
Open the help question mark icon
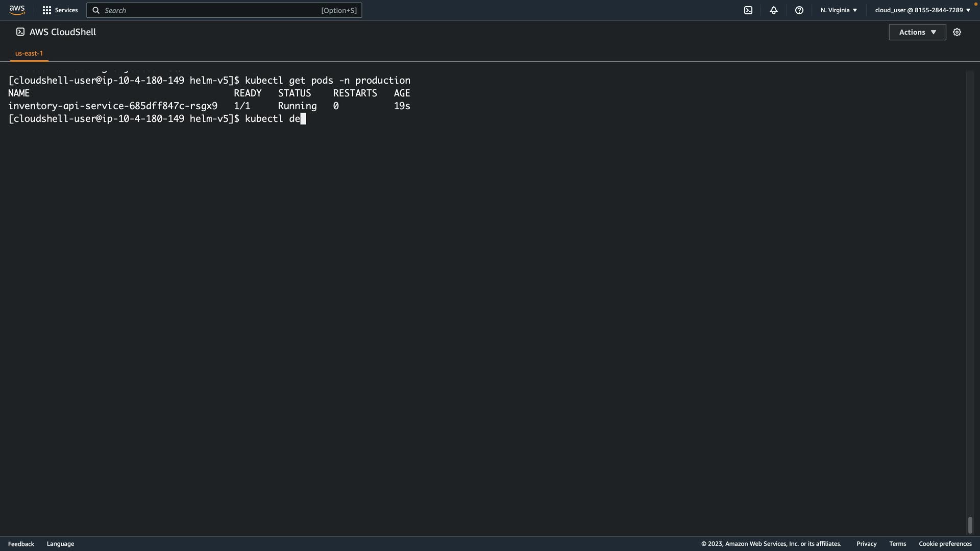[x=799, y=10]
